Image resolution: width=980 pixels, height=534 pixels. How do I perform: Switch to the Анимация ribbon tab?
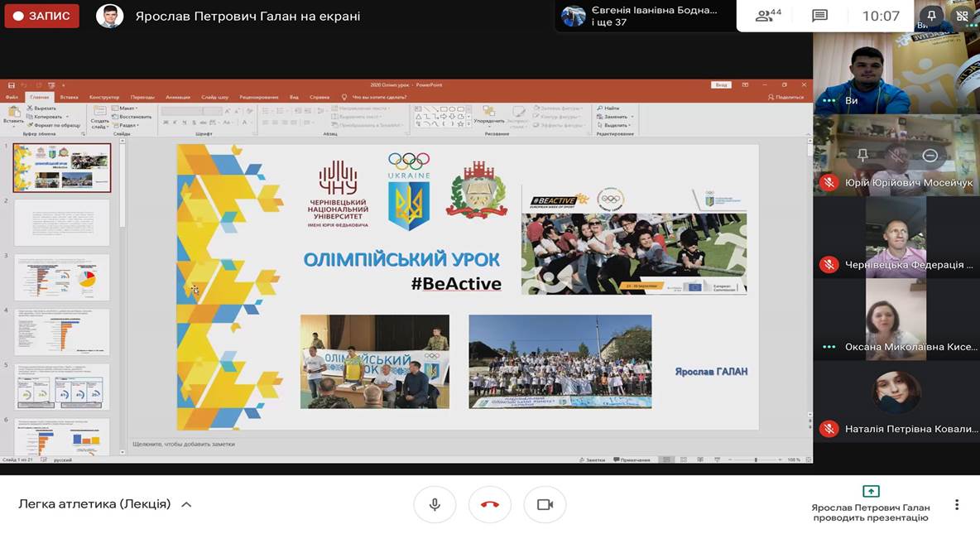click(x=177, y=97)
